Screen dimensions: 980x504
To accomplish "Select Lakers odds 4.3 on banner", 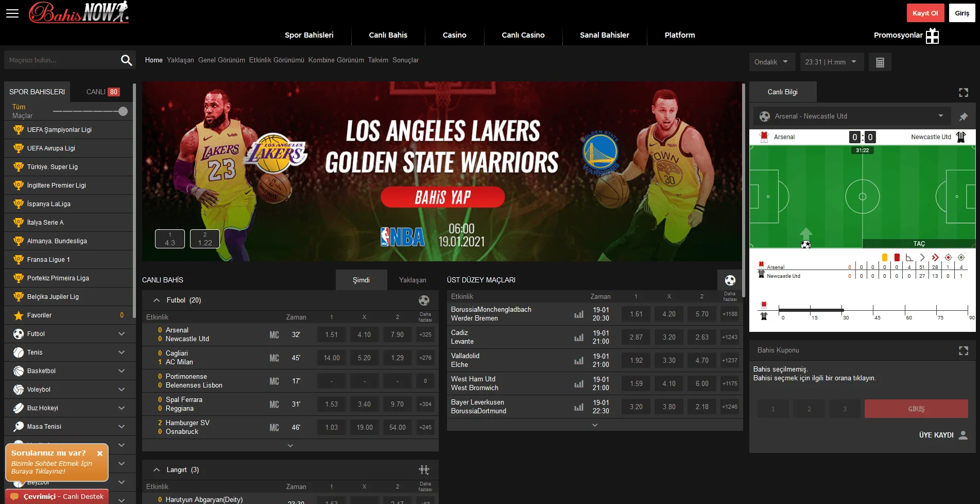I will 170,239.
